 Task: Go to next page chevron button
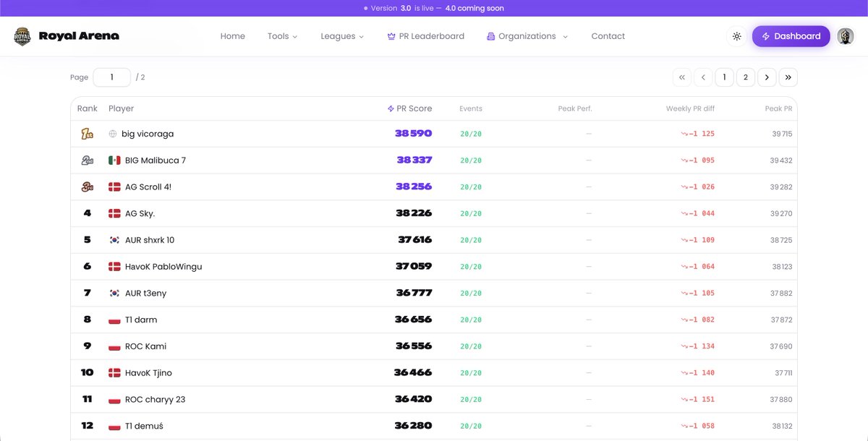click(x=767, y=77)
